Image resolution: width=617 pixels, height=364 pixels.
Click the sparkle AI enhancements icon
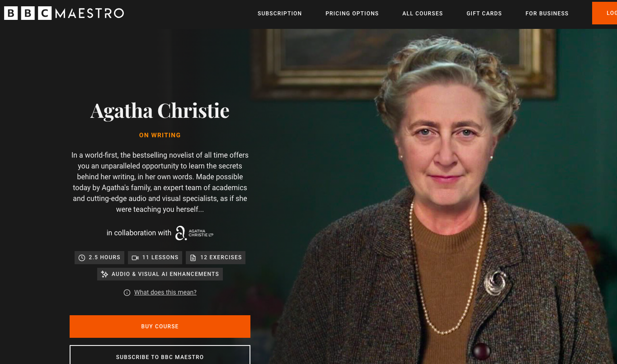(x=104, y=274)
